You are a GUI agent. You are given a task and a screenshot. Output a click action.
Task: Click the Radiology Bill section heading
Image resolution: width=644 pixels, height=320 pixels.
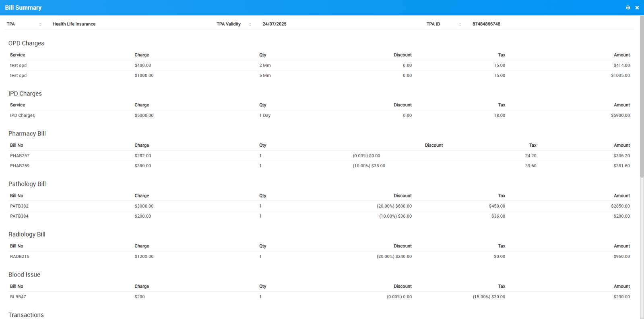click(x=27, y=234)
